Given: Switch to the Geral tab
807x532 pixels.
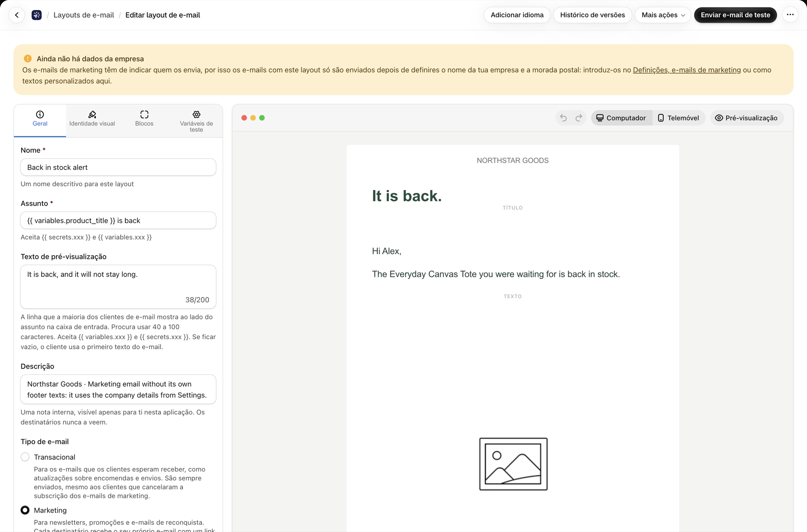Looking at the screenshot, I should pos(40,121).
